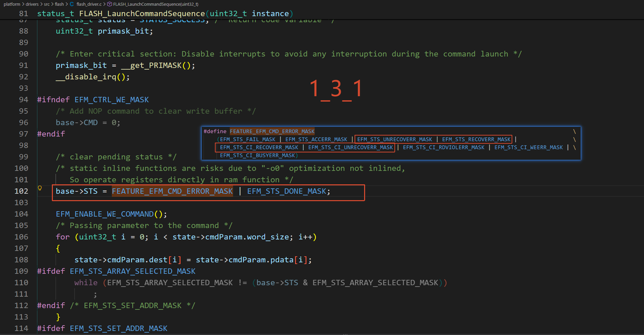This screenshot has height=335, width=644.
Task: Click EFM_CTRL_WE_MASK after #ifndef
Action: click(112, 100)
